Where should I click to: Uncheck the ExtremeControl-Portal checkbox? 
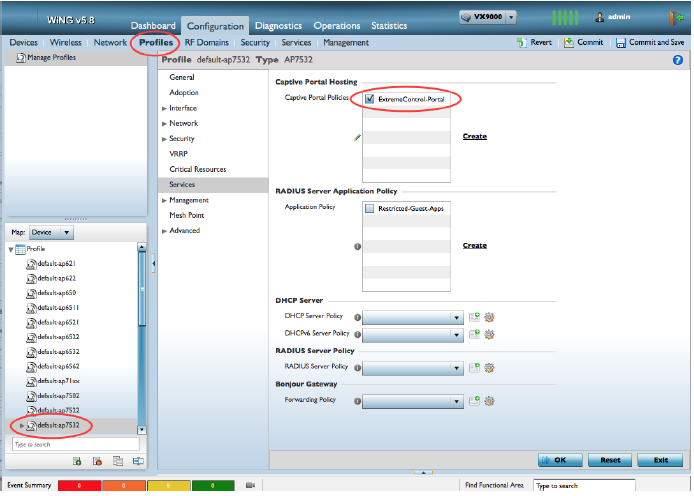point(370,99)
